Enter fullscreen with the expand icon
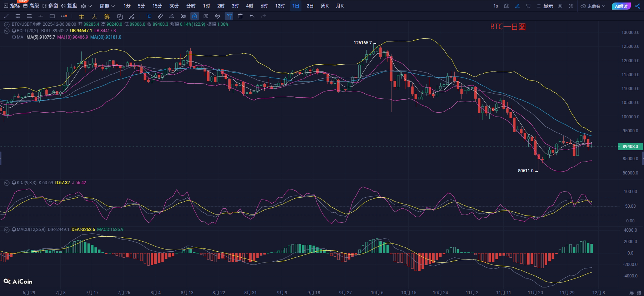644x296 pixels. coord(571,6)
